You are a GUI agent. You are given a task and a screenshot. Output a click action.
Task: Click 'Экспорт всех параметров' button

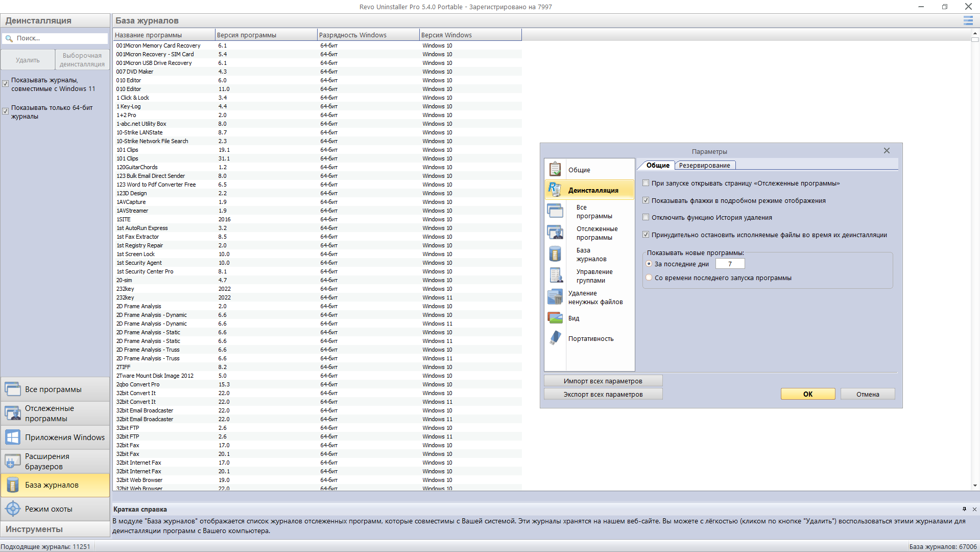pos(603,394)
